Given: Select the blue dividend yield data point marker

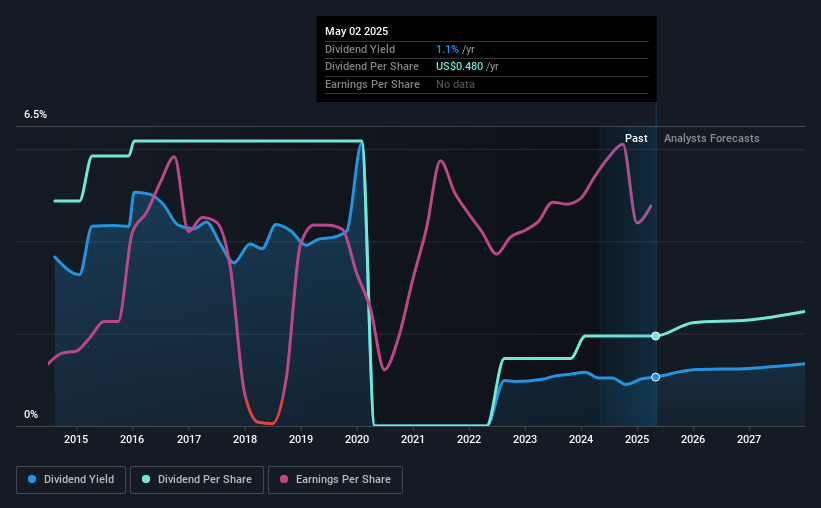Looking at the screenshot, I should click(x=656, y=377).
